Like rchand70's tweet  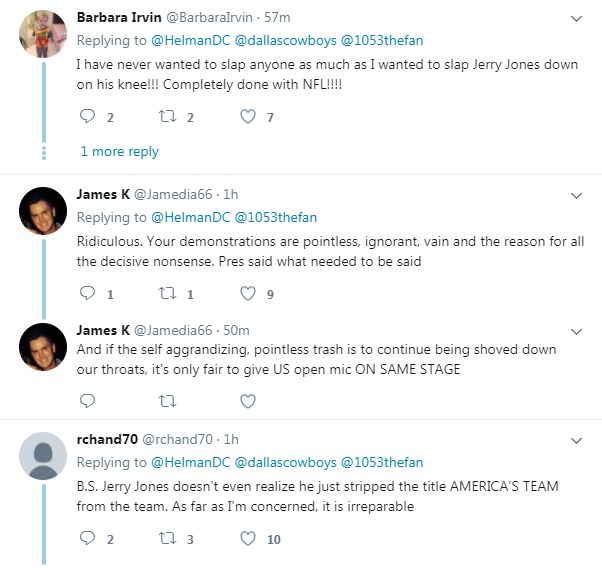pyautogui.click(x=248, y=539)
